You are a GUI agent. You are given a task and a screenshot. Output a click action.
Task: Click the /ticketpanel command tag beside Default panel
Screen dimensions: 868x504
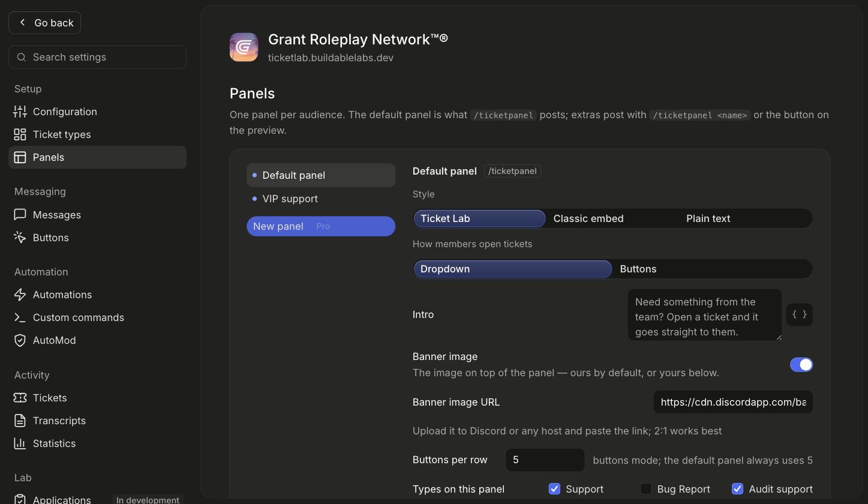point(512,171)
